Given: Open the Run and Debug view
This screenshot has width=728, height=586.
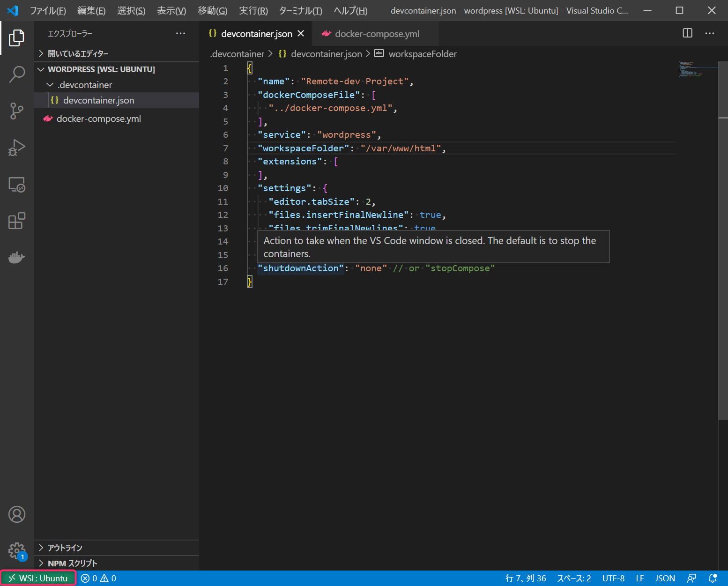Looking at the screenshot, I should (16, 148).
